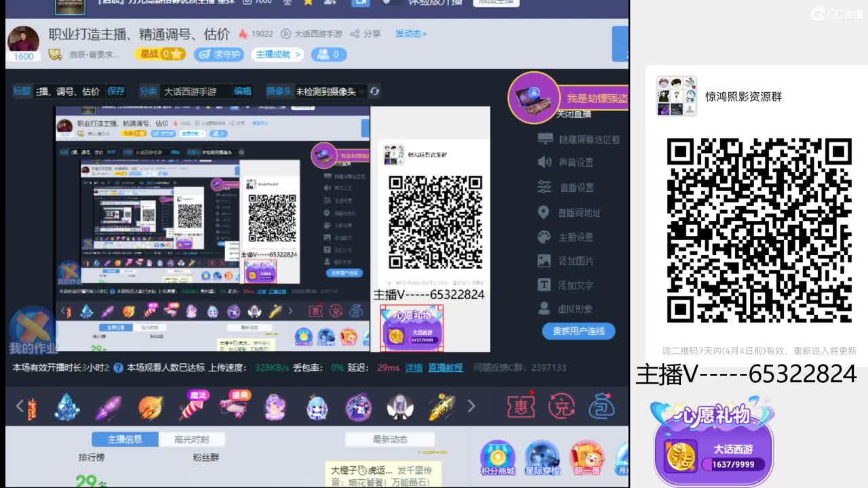Switch to 主播信息 tab
This screenshot has height=488, width=868.
pyautogui.click(x=125, y=439)
